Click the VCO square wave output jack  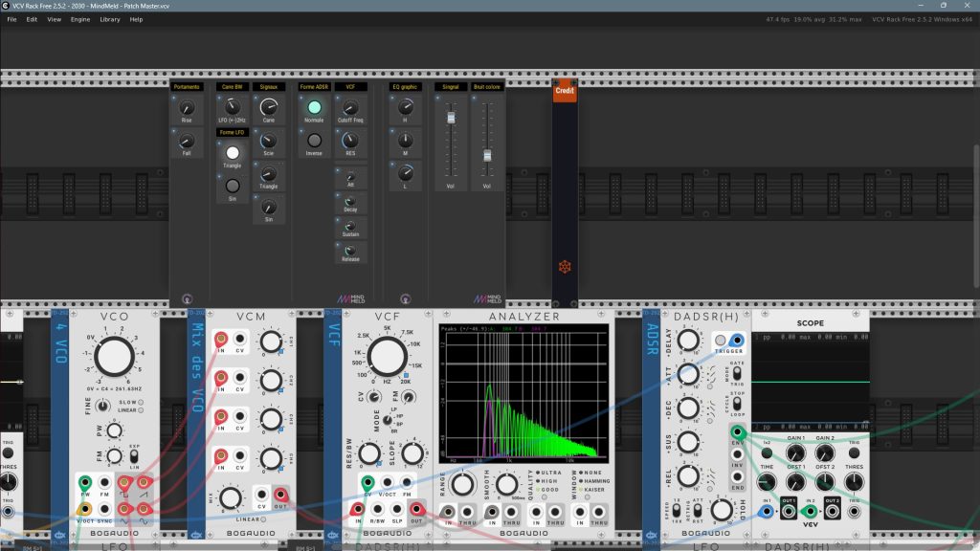(124, 482)
